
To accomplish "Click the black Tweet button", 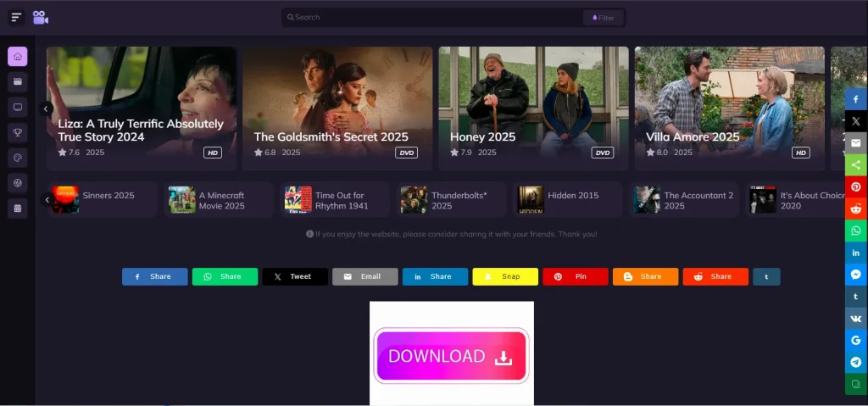I will click(x=295, y=276).
